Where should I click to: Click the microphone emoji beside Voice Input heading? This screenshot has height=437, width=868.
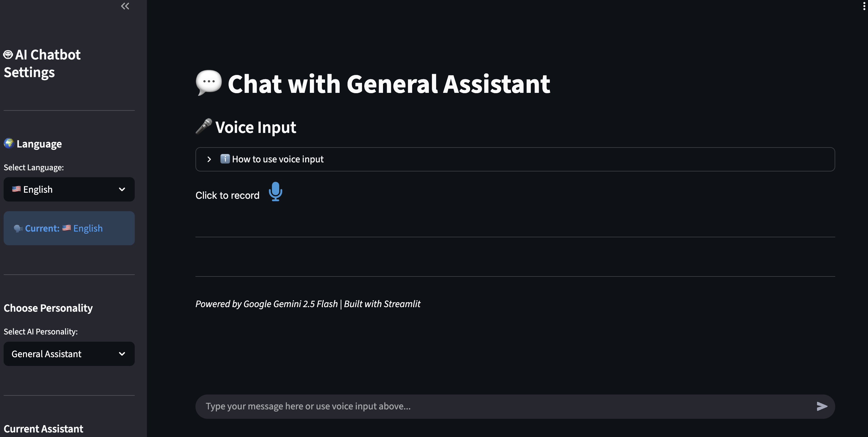pos(204,127)
